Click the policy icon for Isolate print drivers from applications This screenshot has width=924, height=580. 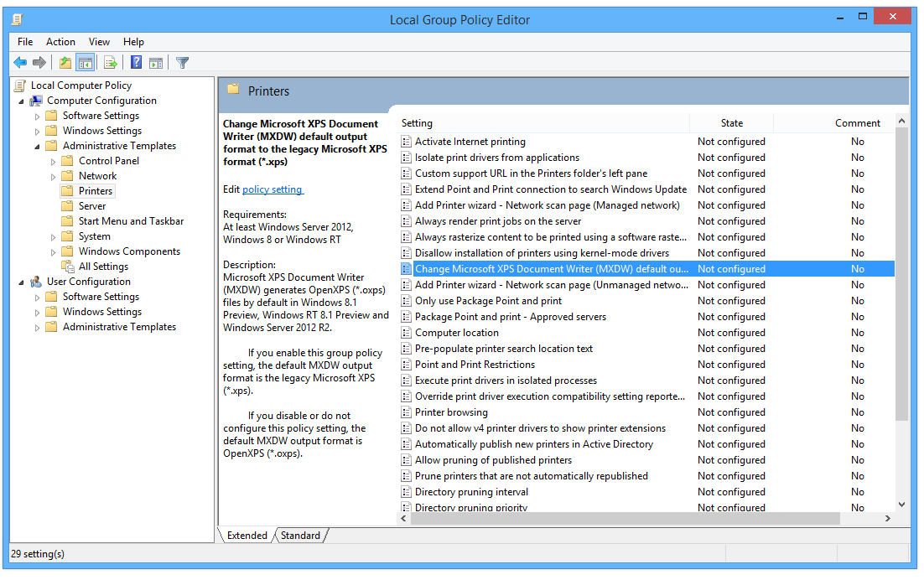[x=406, y=158]
